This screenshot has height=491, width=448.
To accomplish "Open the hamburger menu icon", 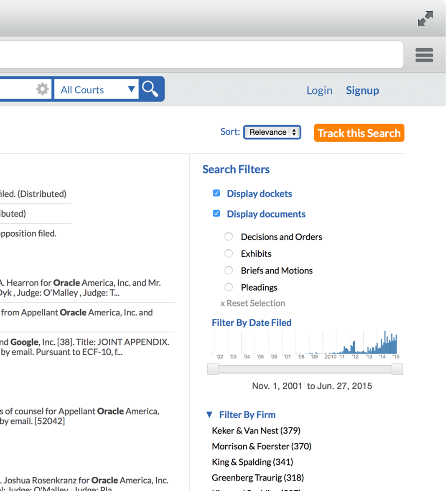I will tap(424, 55).
